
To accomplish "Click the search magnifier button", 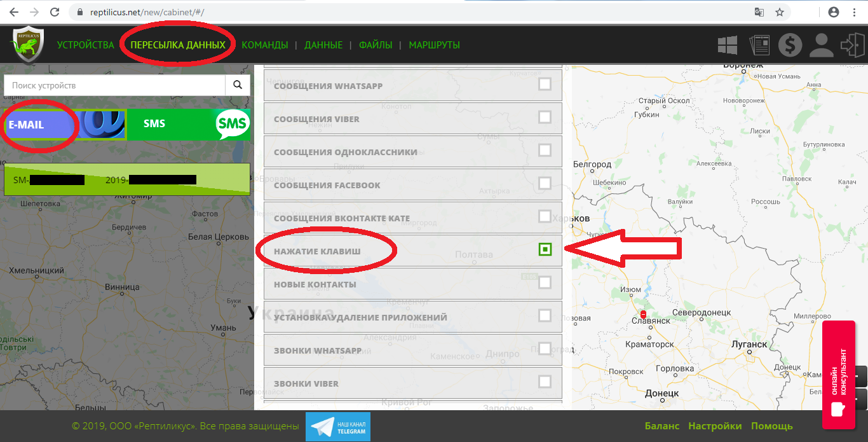I will 238,85.
